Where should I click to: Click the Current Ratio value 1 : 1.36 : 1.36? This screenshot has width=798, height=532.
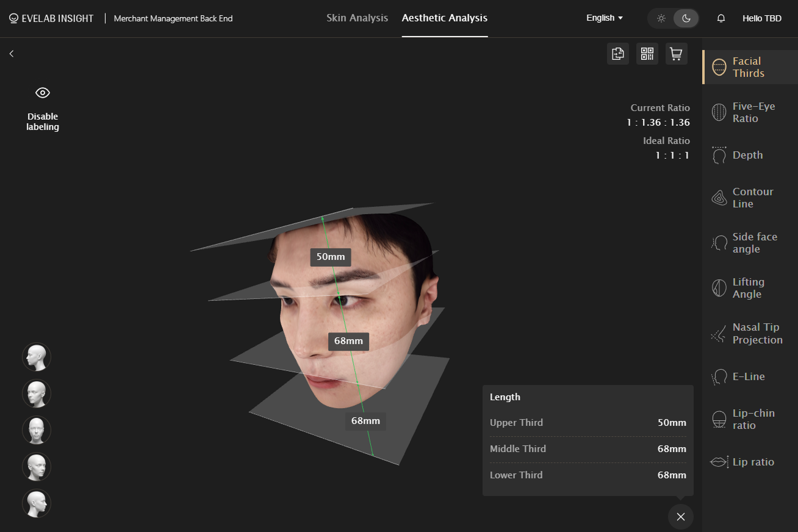point(658,123)
